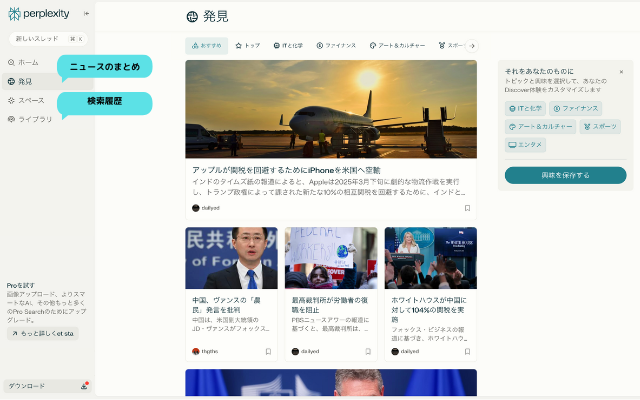The width and height of the screenshot is (640, 400).
Task: Click the download icon with red dot
Action: 84,386
